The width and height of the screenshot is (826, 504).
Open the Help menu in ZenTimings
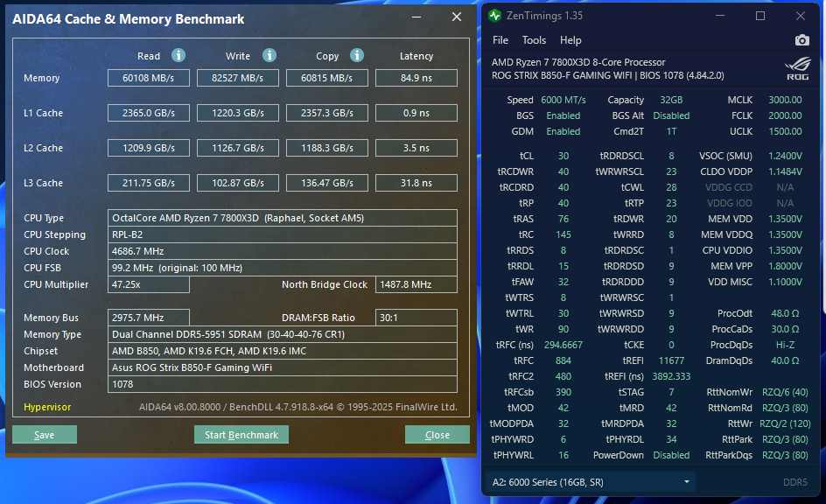coord(570,40)
